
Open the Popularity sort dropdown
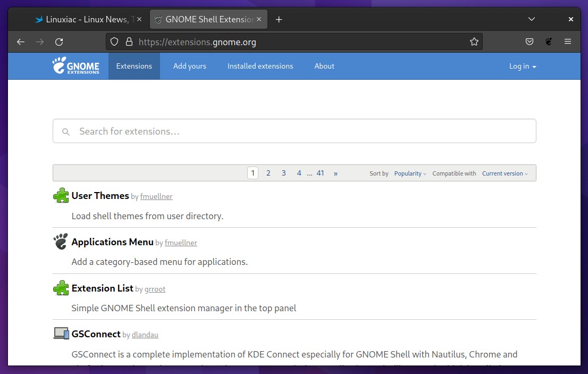[410, 173]
